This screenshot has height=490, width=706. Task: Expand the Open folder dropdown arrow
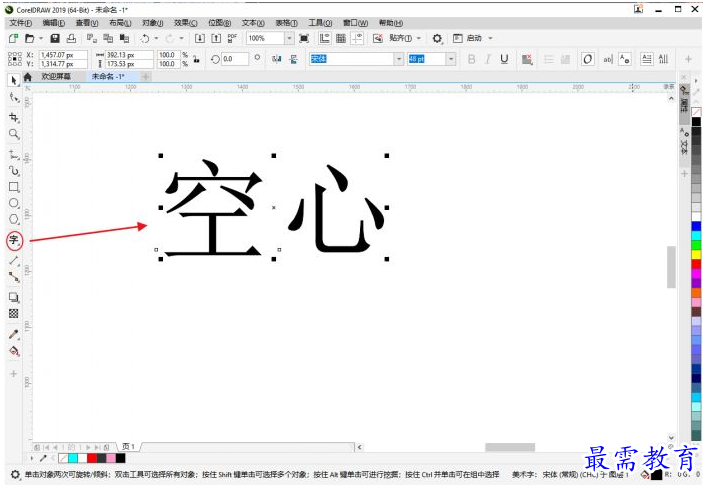tap(41, 38)
